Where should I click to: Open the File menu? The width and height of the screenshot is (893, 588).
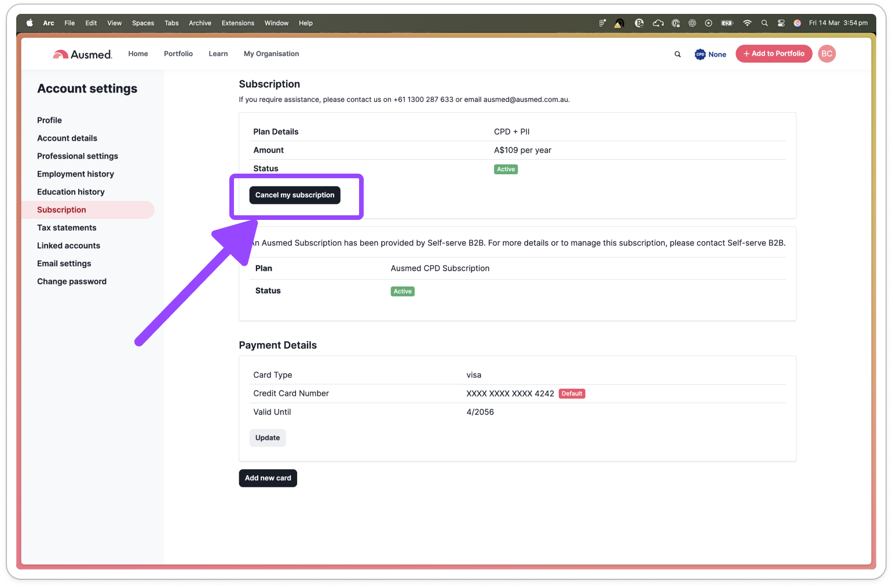(x=69, y=23)
